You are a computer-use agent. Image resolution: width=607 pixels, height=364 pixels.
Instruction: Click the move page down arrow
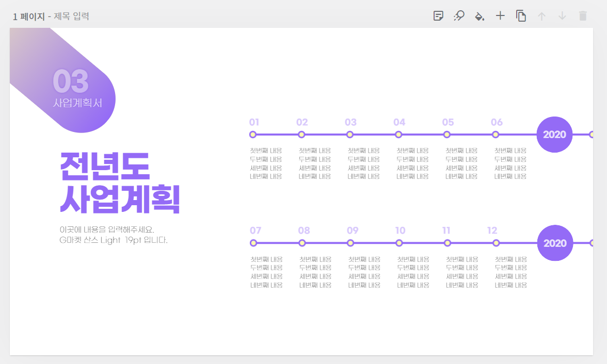[x=562, y=16]
